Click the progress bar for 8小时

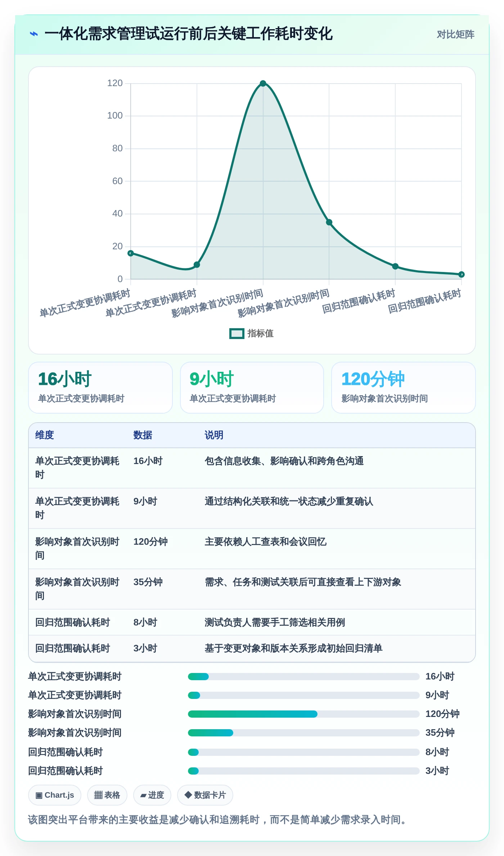(304, 752)
